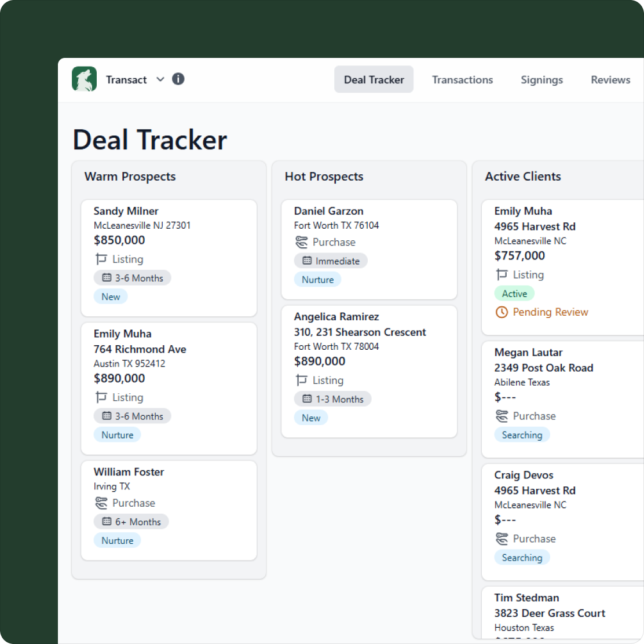Click the Purchase keys icon on Craig Devos's card
Image resolution: width=644 pixels, height=644 pixels.
[502, 539]
